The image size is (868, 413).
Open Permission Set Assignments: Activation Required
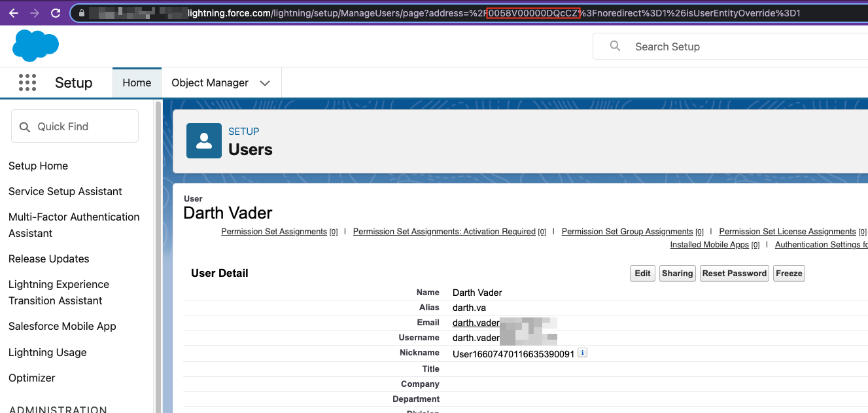tap(444, 232)
